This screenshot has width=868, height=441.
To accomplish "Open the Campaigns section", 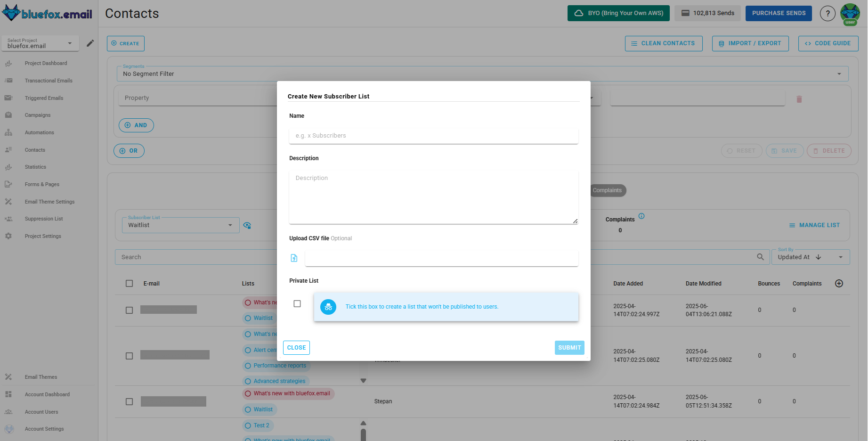I will (x=37, y=115).
